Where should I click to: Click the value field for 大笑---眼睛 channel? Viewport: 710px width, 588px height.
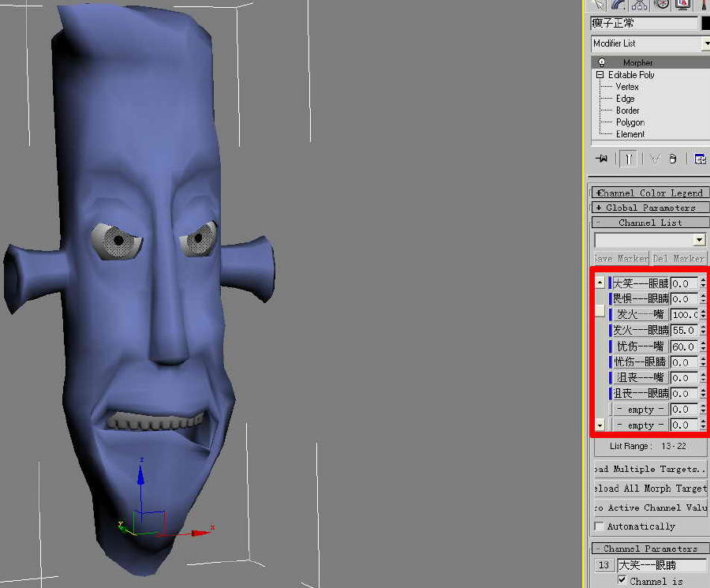[x=684, y=283]
